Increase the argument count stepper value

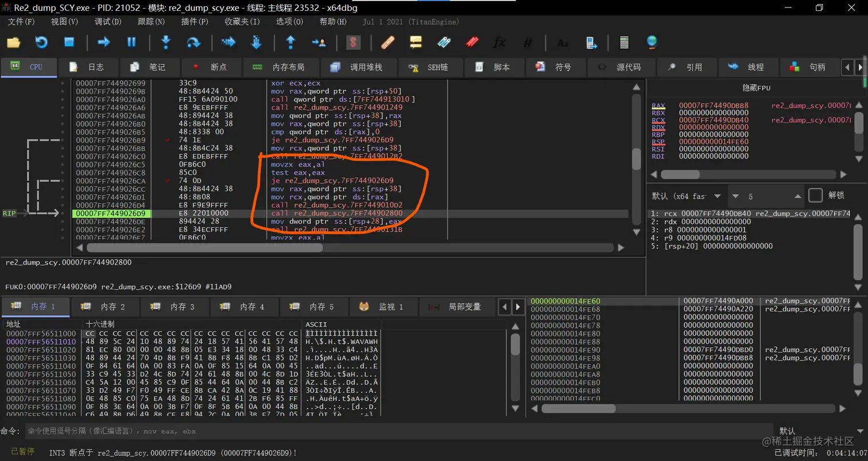coord(798,194)
